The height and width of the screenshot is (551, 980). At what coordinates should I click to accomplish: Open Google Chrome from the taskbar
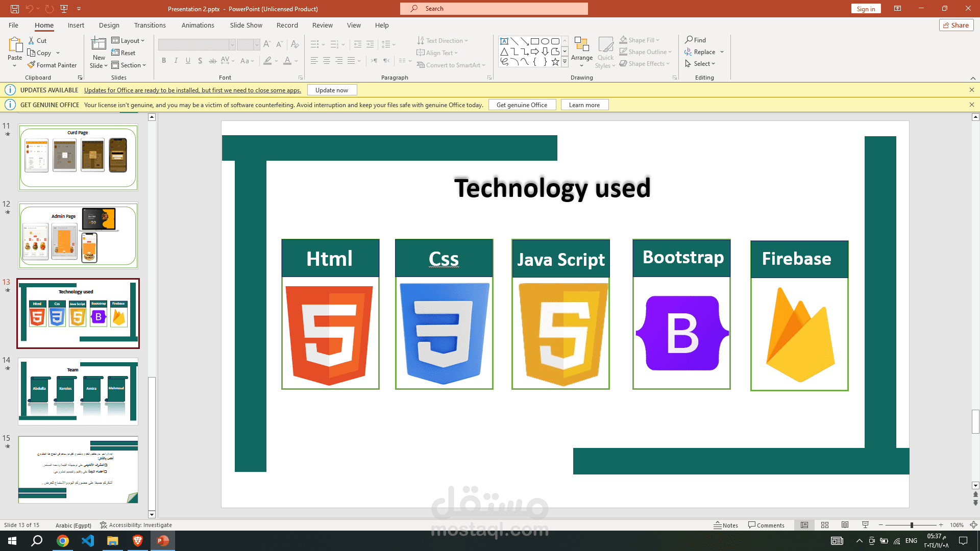(x=63, y=541)
